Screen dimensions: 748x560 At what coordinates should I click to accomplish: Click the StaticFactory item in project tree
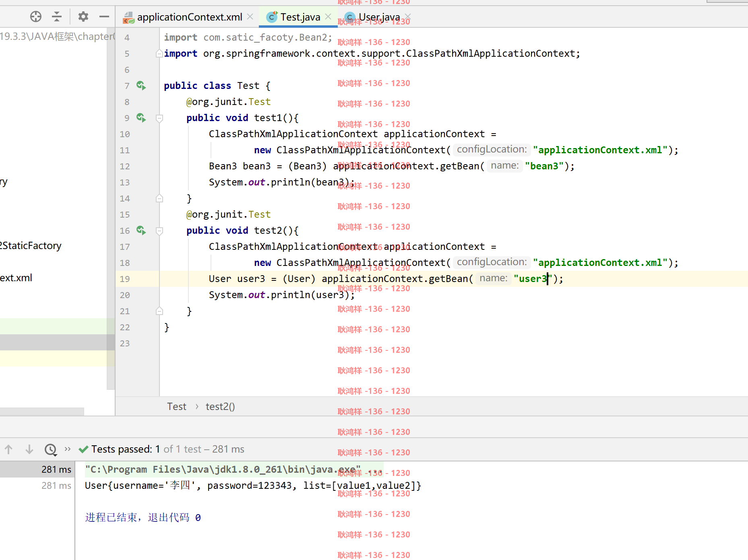click(x=31, y=245)
